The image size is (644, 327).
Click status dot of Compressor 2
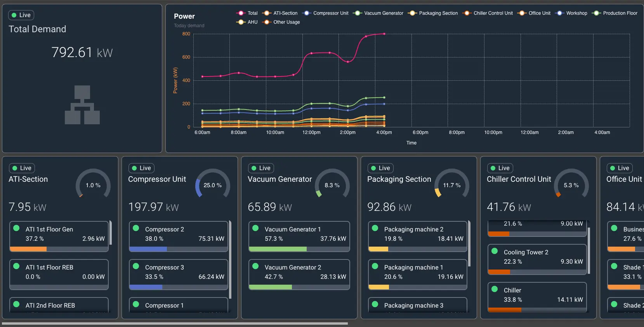coord(136,228)
